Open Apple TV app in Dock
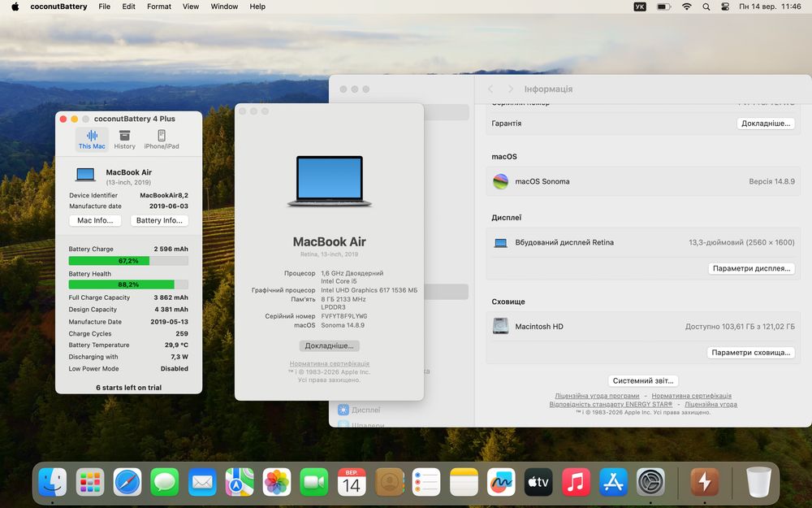The height and width of the screenshot is (508, 812). 538,482
